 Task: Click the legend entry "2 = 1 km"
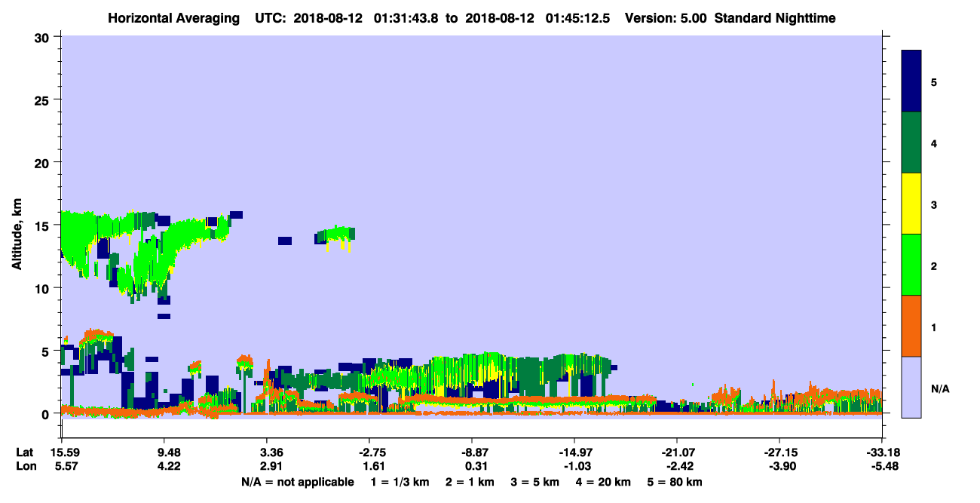click(x=470, y=482)
